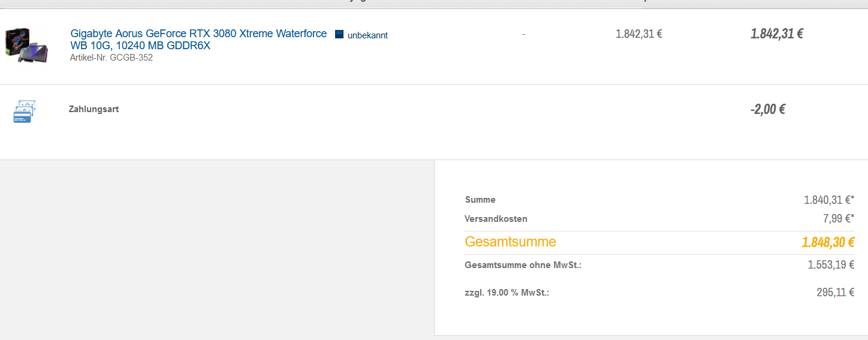Image resolution: width=868 pixels, height=340 pixels.
Task: Click the 'Versandkosten' label
Action: pyautogui.click(x=496, y=219)
